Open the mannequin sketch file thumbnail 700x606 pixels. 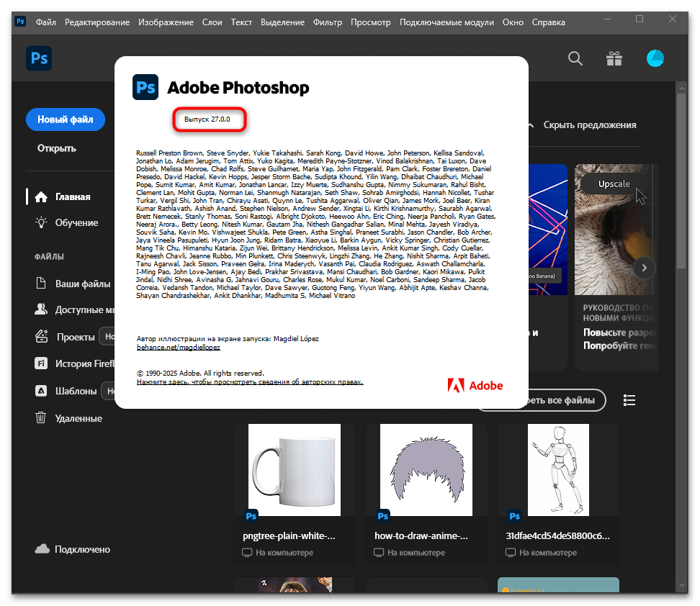(x=558, y=470)
